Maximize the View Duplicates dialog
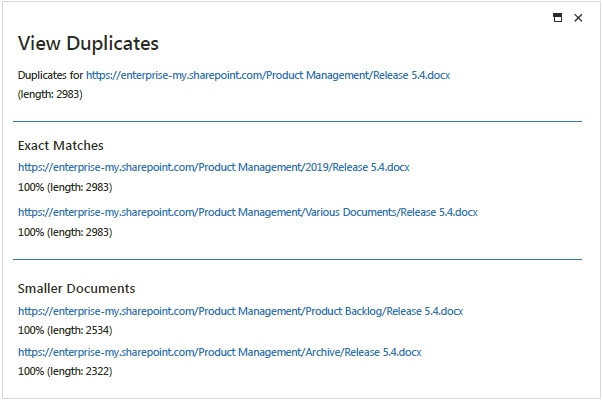Viewport: 603px width, 401px height. point(558,18)
